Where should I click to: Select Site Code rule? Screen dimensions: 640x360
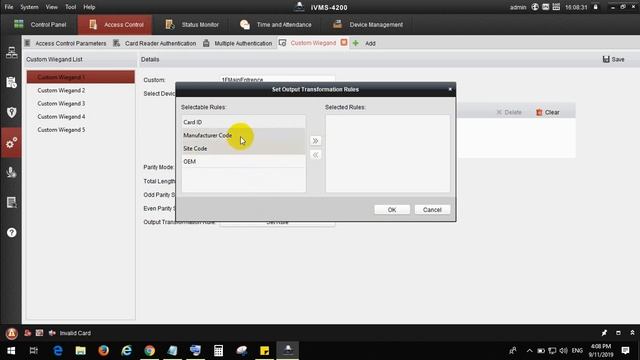coord(244,148)
